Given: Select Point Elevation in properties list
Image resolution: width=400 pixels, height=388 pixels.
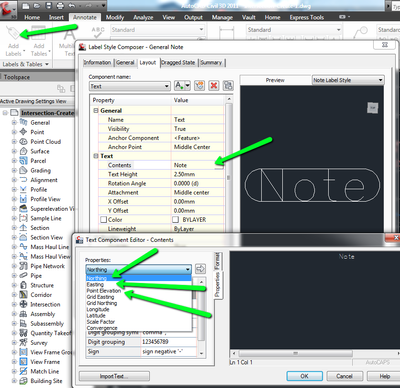Looking at the screenshot, I should pos(104,291).
